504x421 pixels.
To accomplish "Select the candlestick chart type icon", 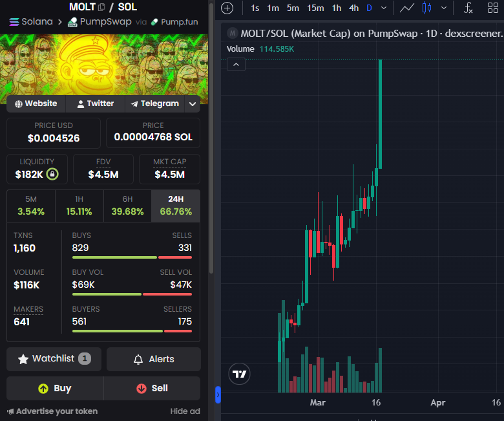I will coord(426,8).
